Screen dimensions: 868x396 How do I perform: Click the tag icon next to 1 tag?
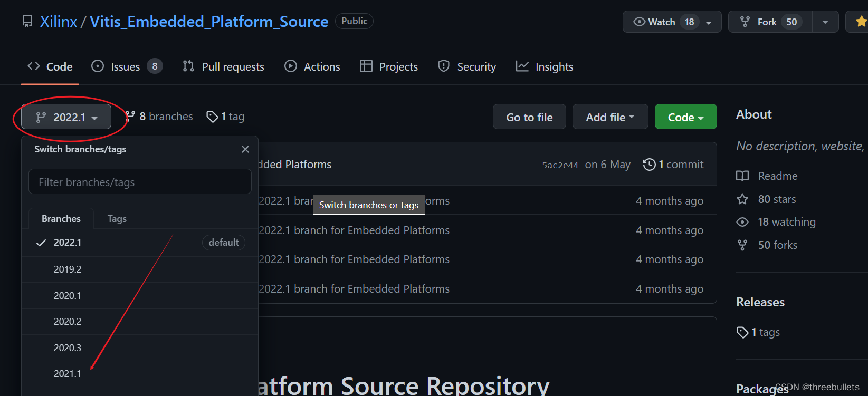[x=212, y=117]
